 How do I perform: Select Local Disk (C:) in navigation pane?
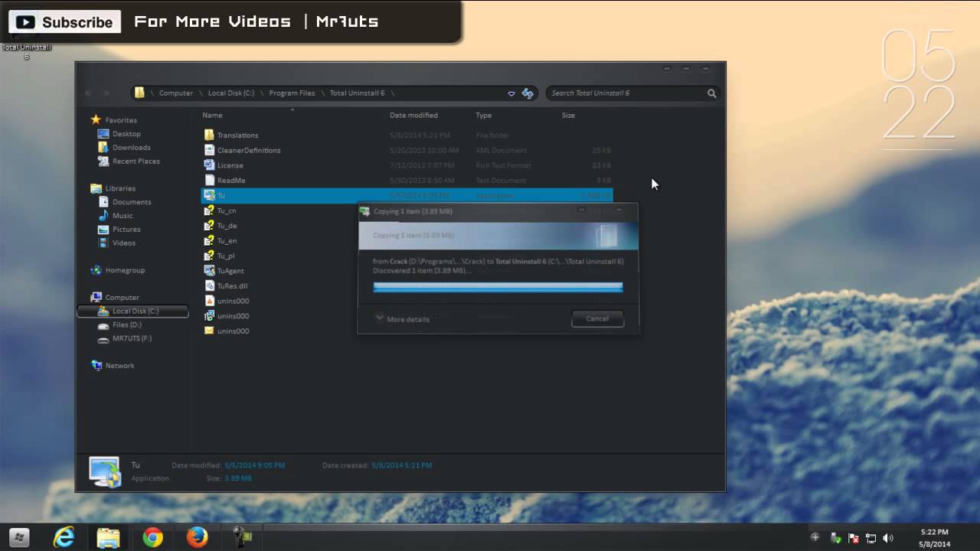click(x=132, y=311)
